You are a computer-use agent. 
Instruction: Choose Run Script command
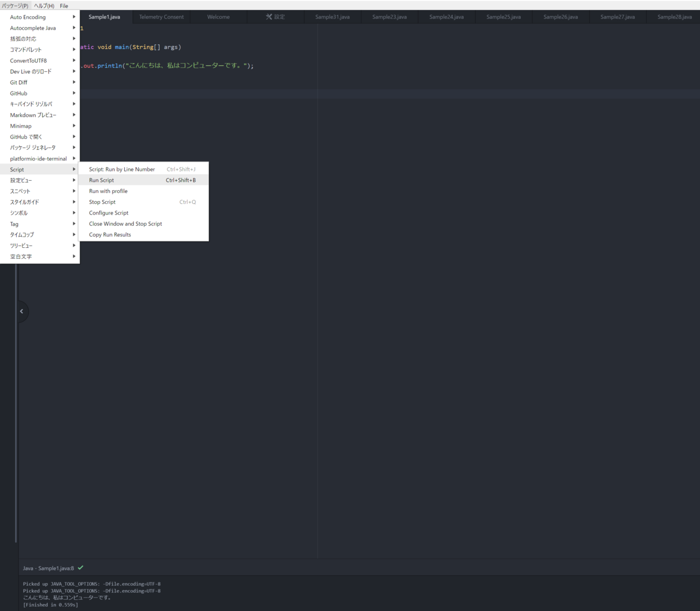coord(143,180)
